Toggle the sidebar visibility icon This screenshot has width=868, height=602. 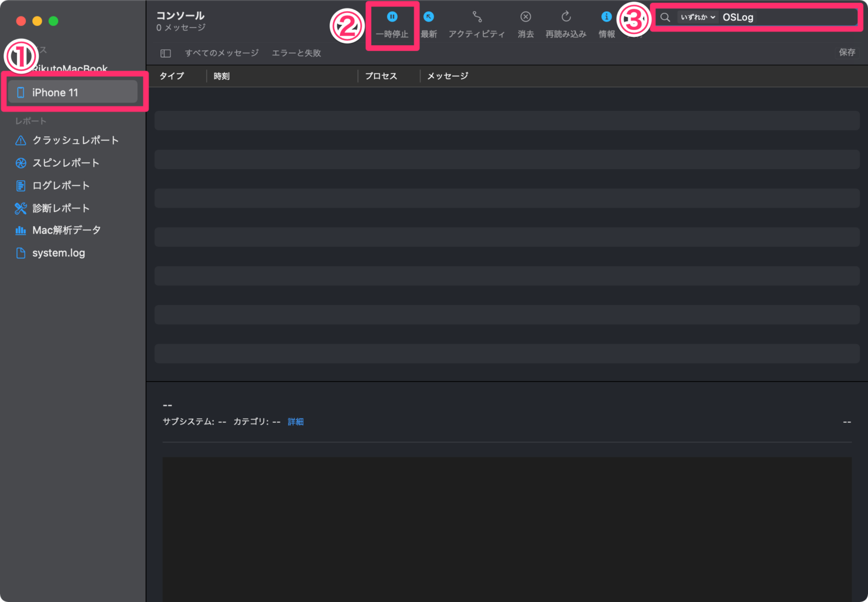tap(165, 53)
